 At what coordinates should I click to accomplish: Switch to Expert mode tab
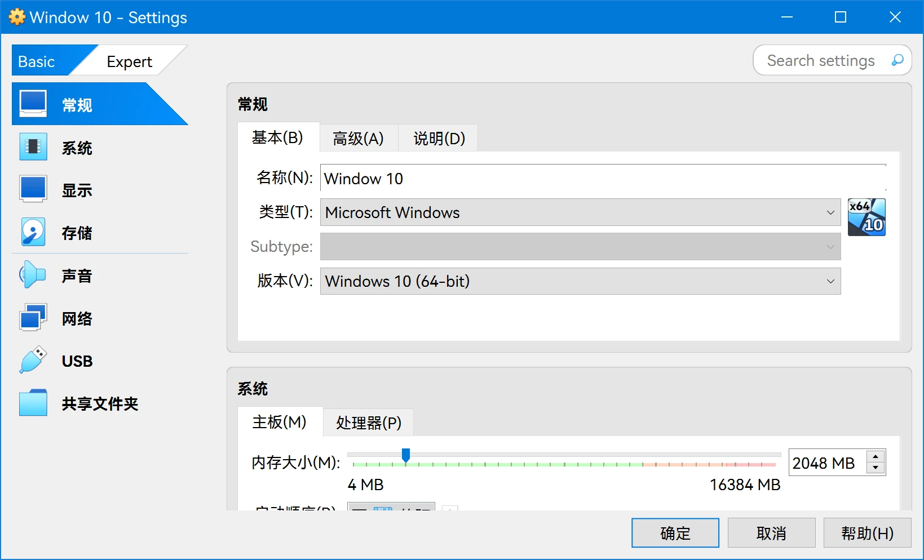pyautogui.click(x=130, y=61)
